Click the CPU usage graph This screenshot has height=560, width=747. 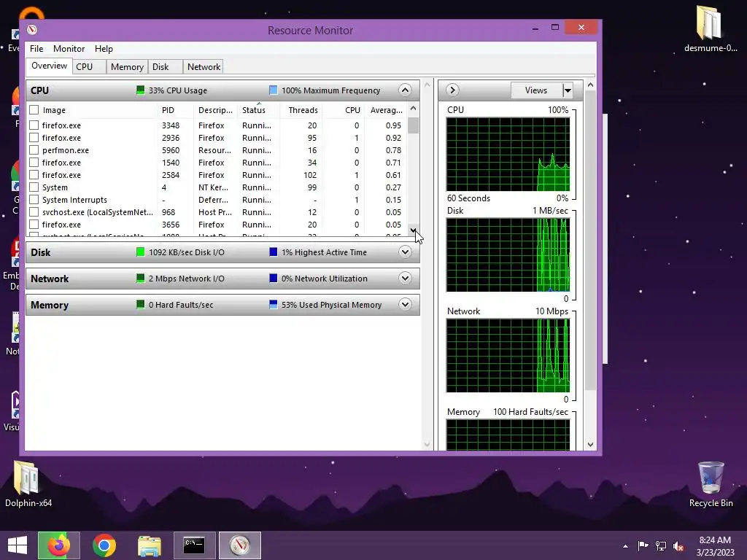click(x=508, y=155)
